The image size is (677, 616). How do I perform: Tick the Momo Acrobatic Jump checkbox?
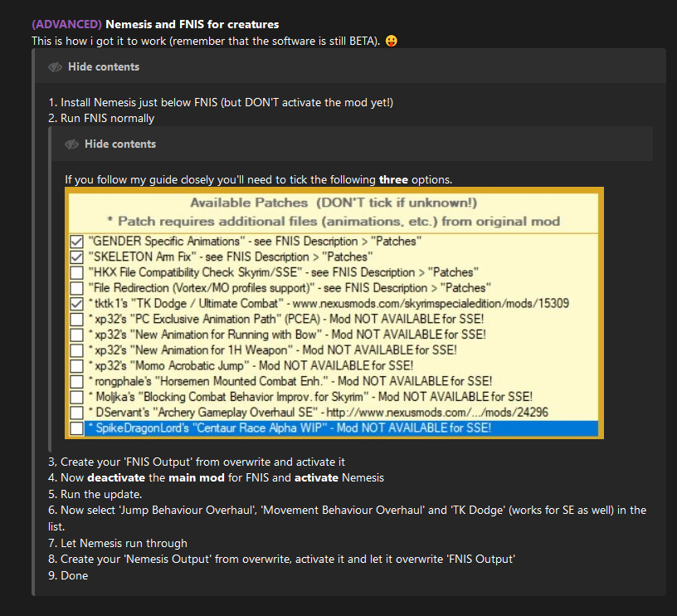[77, 366]
